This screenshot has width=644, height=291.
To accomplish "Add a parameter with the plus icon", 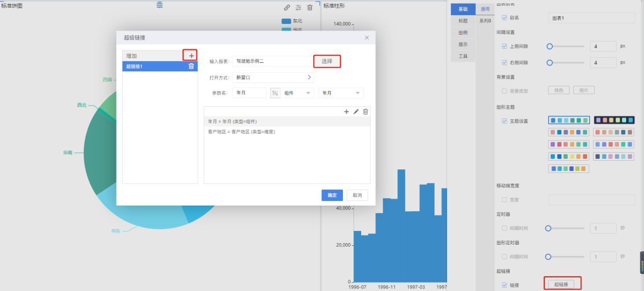I will (346, 111).
